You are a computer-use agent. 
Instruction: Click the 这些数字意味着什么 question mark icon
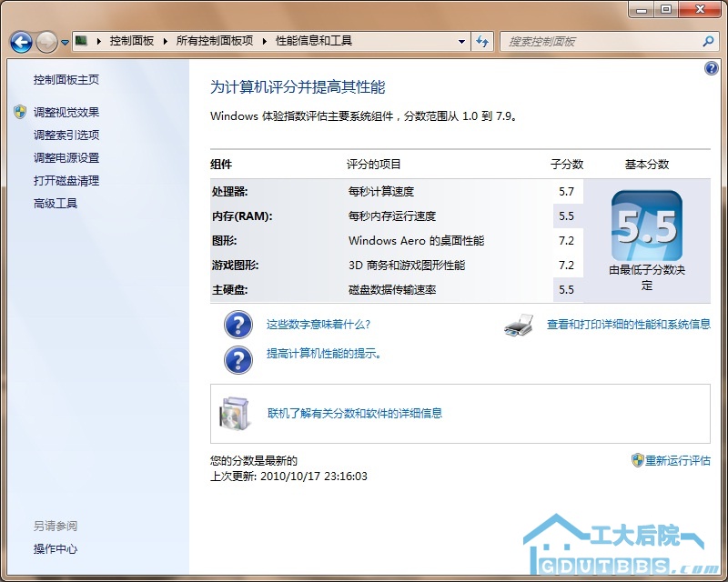click(238, 325)
